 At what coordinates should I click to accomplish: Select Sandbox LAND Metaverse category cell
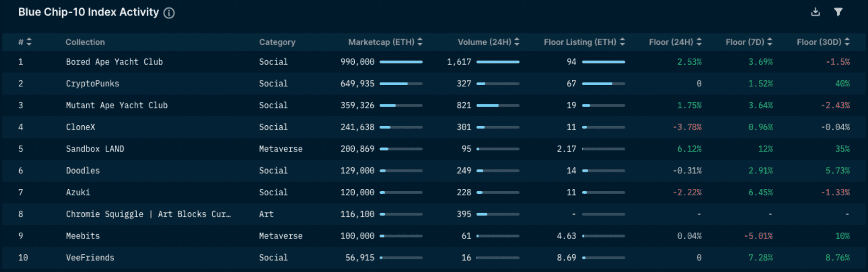[281, 149]
